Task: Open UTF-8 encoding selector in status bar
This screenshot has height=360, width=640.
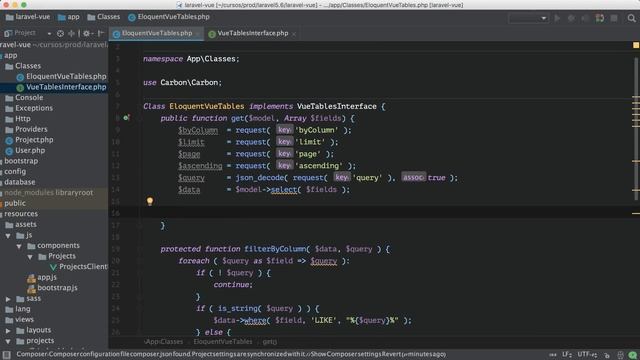Action: 588,354
